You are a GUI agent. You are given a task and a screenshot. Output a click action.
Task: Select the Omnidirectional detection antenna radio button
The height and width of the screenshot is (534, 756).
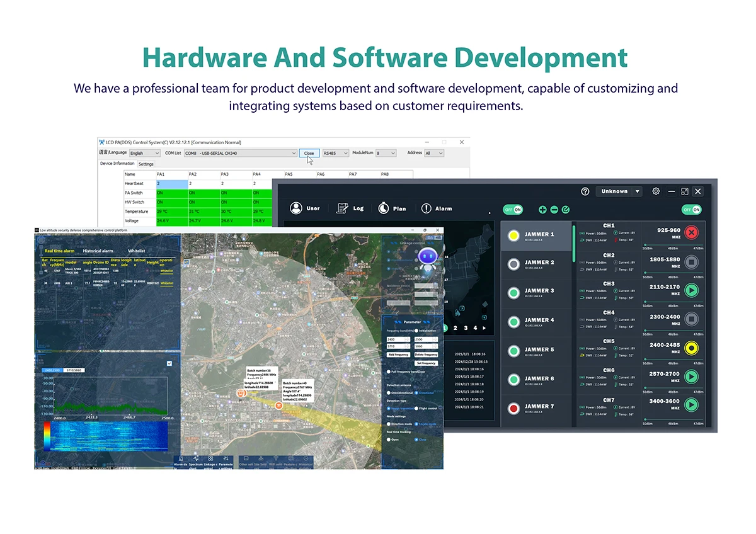pyautogui.click(x=389, y=392)
